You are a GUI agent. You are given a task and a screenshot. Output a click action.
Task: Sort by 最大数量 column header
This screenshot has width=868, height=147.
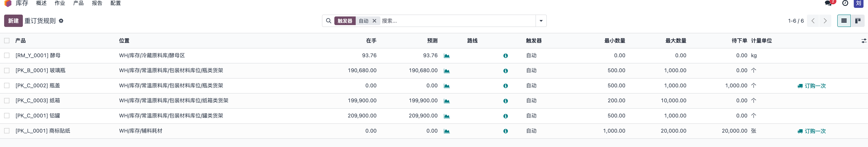tap(676, 41)
